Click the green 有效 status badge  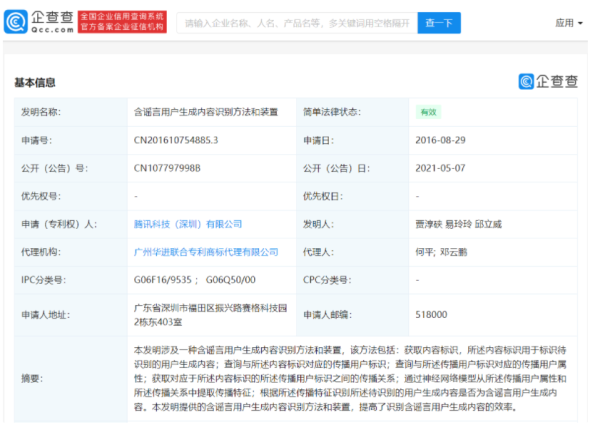click(x=427, y=113)
